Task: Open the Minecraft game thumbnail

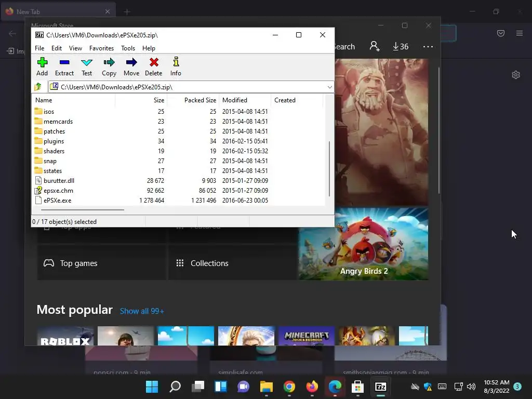Action: (307, 336)
